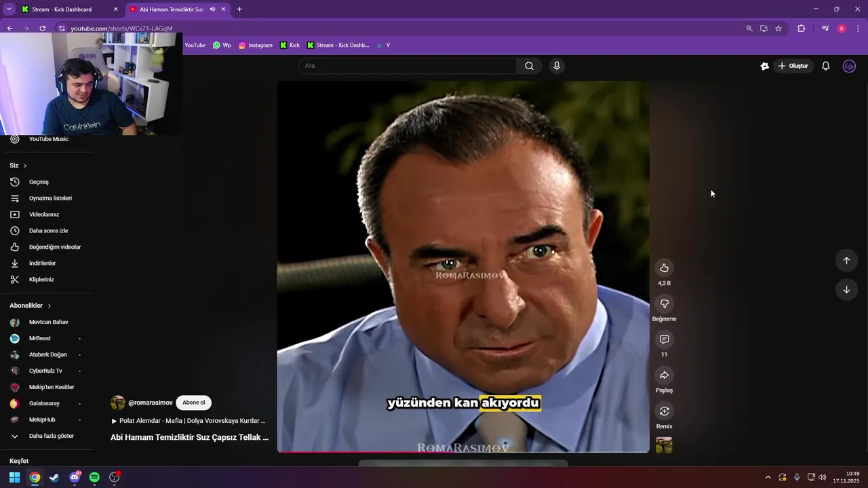Go to the previous short with up arrow
The height and width of the screenshot is (488, 868).
[846, 260]
